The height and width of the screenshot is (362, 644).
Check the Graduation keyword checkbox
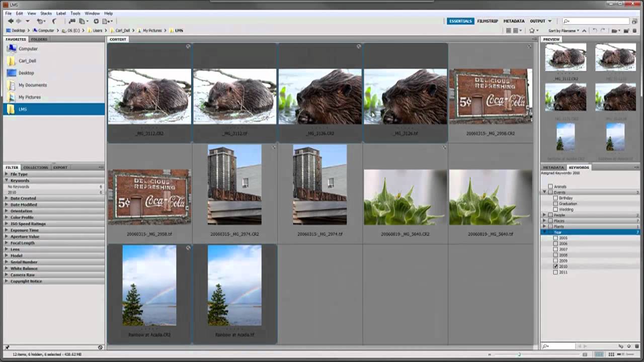point(555,204)
